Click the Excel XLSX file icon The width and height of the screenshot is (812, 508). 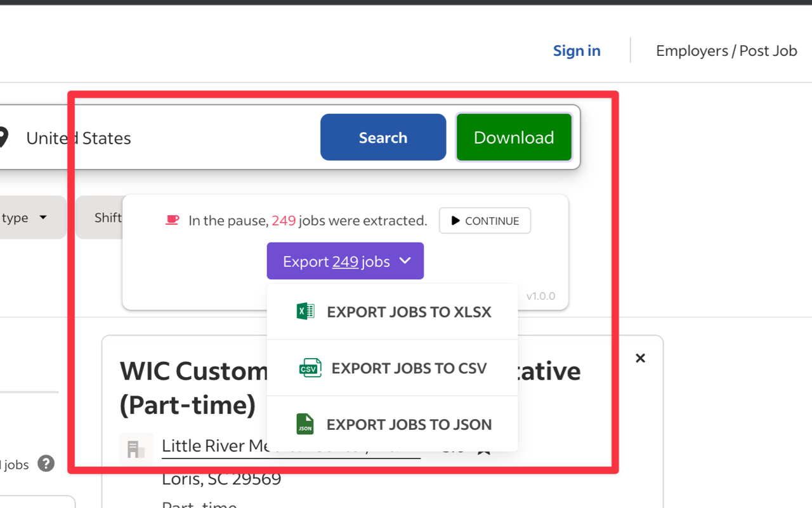pos(305,311)
